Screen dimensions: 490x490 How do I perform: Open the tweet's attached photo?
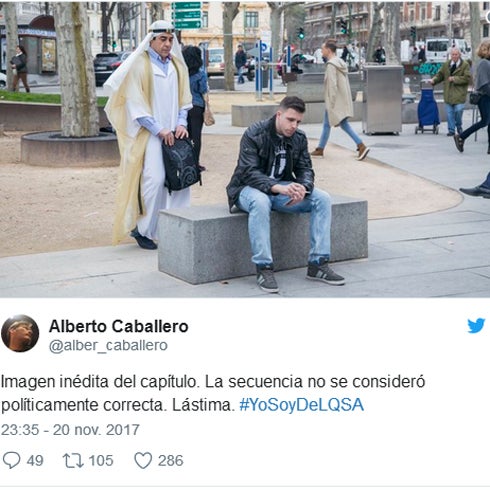[x=245, y=149]
